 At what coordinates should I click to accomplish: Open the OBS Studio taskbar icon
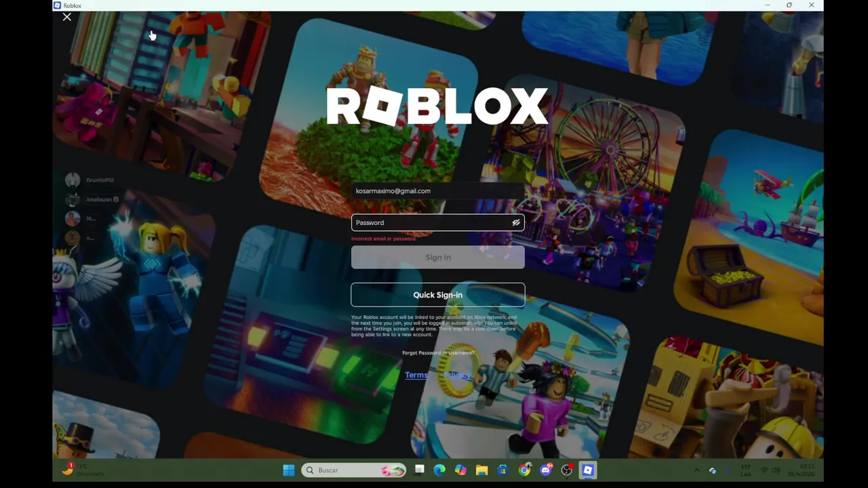tap(567, 470)
